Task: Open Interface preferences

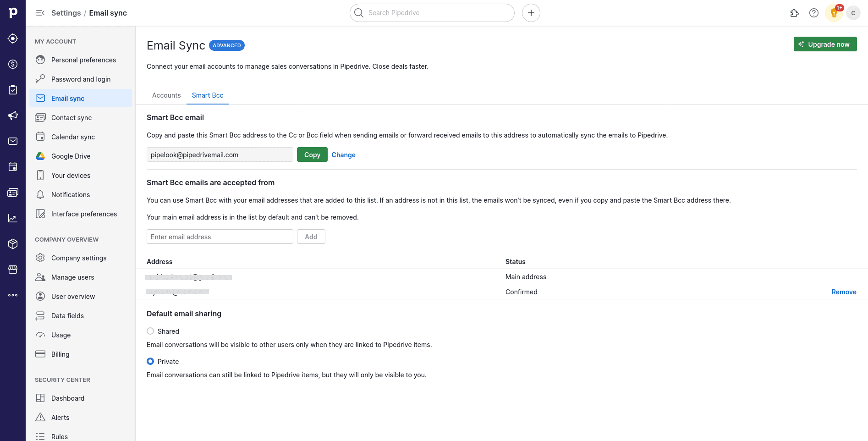Action: (x=81, y=214)
